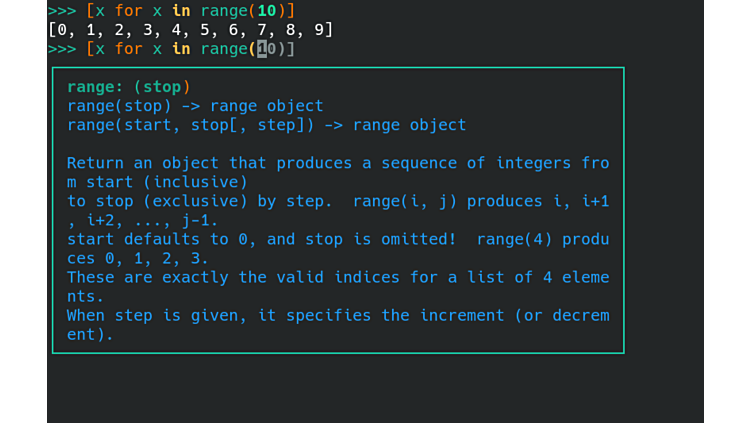Click the bold "stop" parameter in the tooltip header
752x423 pixels.
(x=162, y=87)
